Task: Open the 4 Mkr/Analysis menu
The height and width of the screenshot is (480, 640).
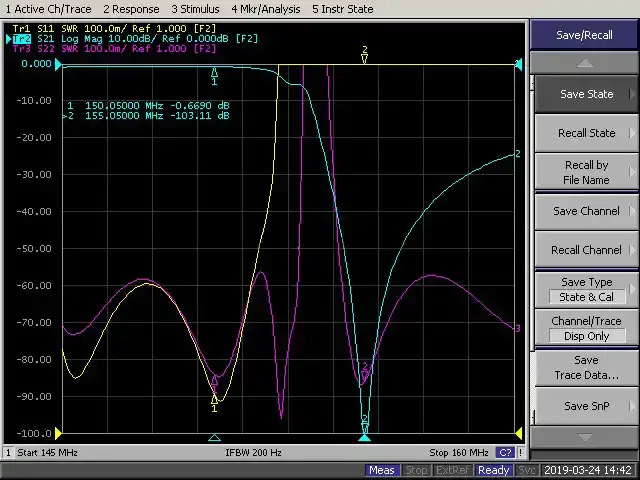Action: (266, 9)
